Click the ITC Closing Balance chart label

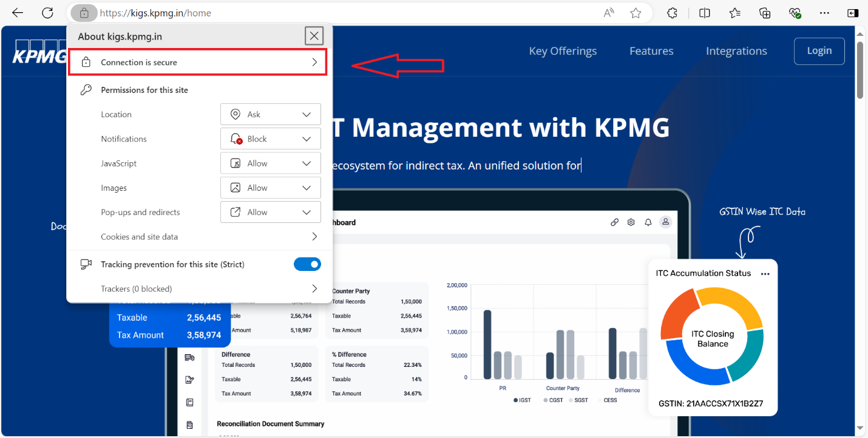point(713,339)
